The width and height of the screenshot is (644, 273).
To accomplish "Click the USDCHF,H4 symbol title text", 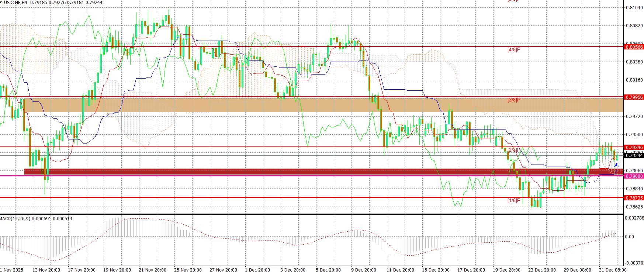I will point(15,3).
